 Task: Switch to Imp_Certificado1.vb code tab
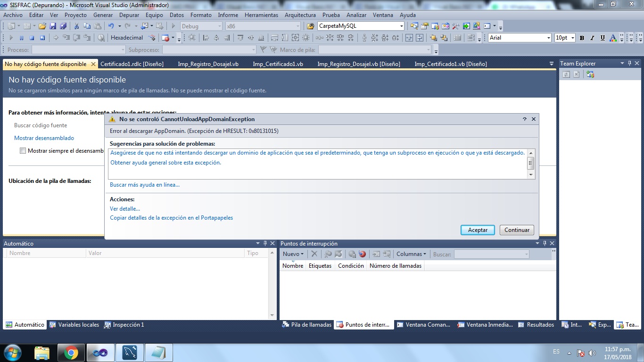tap(278, 64)
